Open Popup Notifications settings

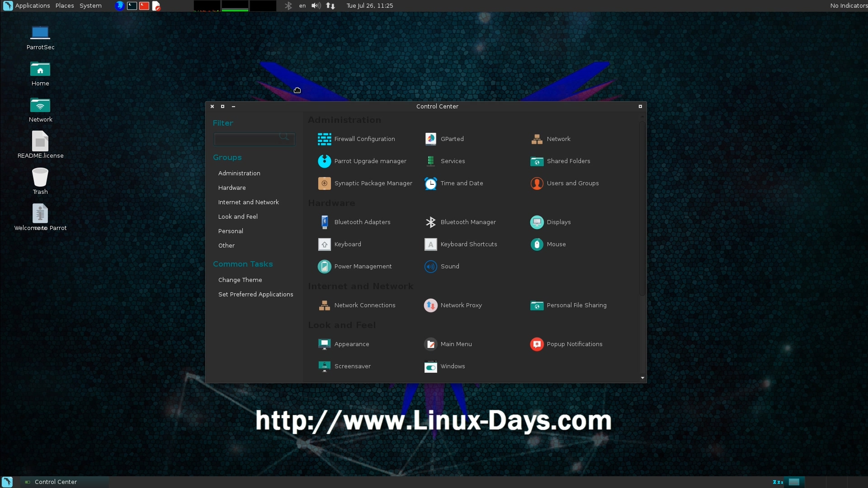566,344
